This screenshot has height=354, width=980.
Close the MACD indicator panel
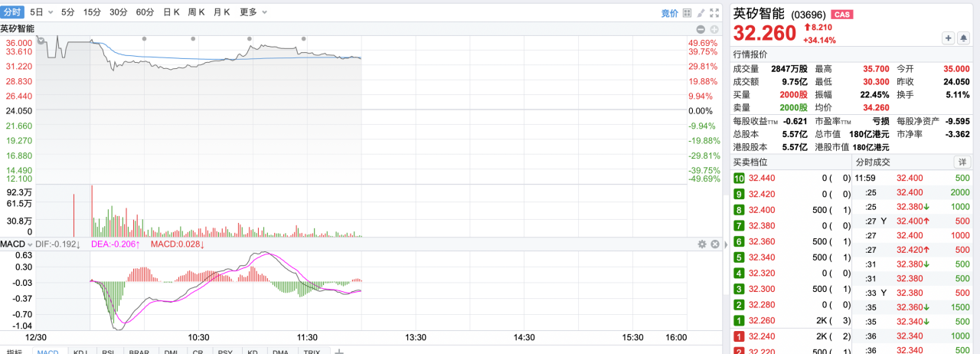(x=714, y=244)
